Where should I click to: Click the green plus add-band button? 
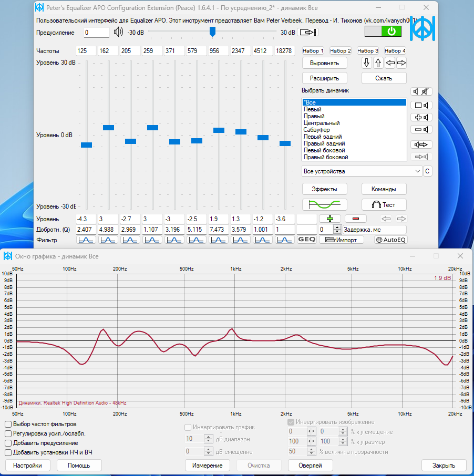click(330, 219)
